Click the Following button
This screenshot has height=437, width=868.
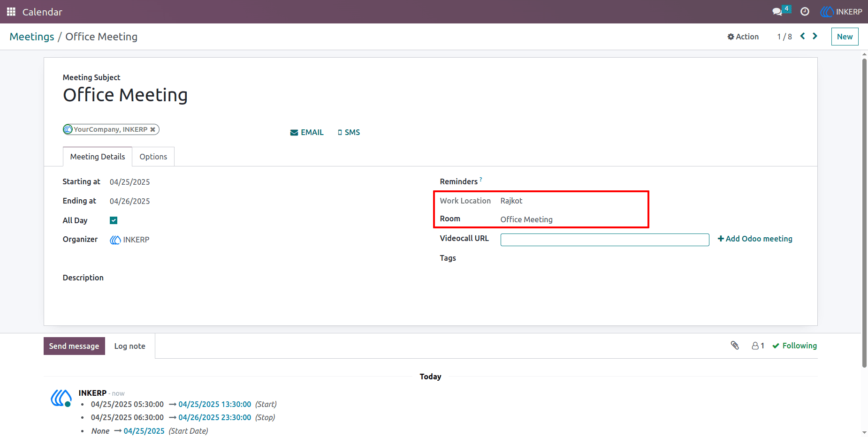click(x=794, y=346)
